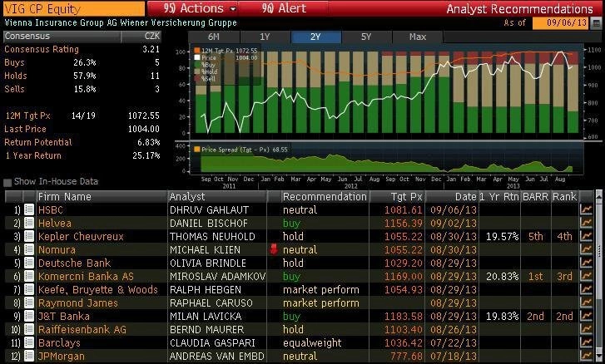Sort the table by BARR header
This screenshot has width=605, height=364.
(536, 196)
